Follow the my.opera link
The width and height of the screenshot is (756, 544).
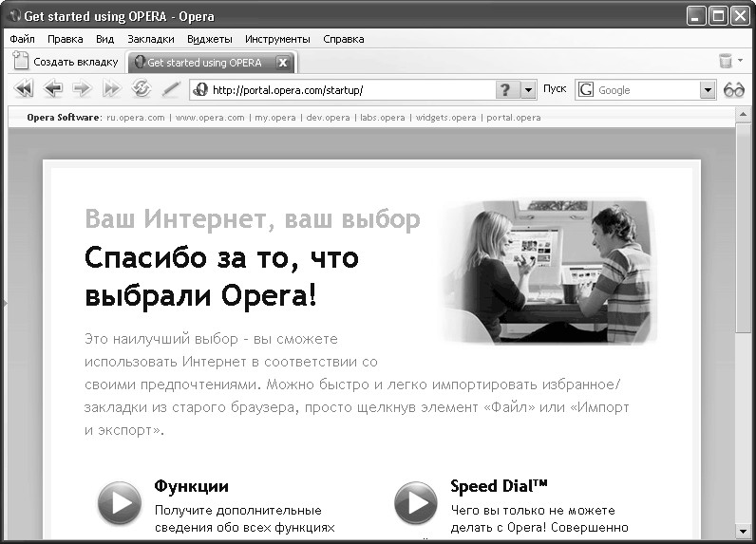[274, 118]
